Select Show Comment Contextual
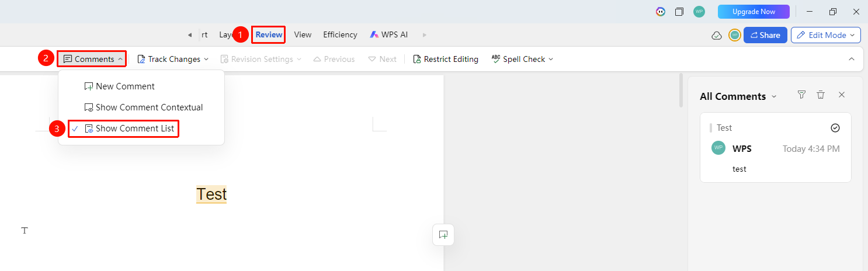Image resolution: width=868 pixels, height=271 pixels. 143,107
